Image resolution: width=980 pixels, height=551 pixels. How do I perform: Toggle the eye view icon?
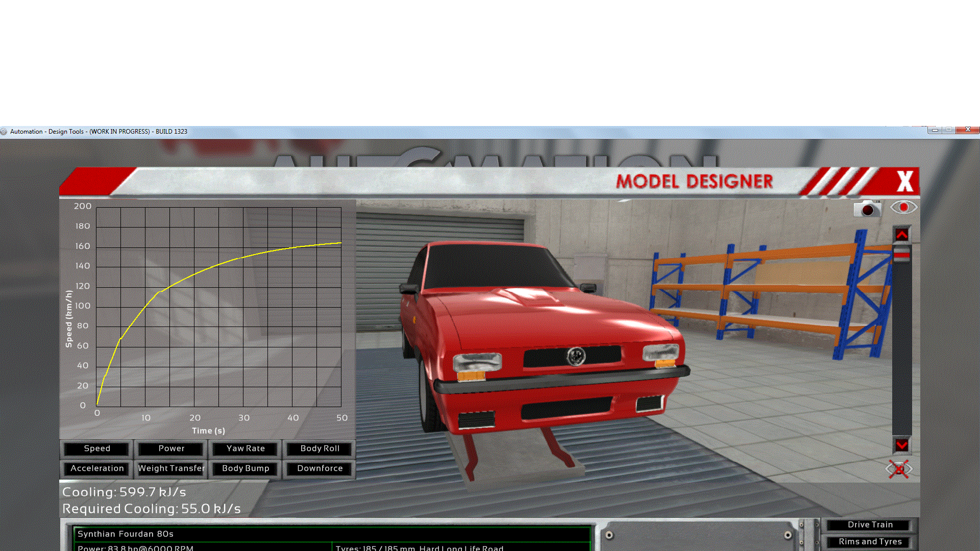pyautogui.click(x=903, y=208)
